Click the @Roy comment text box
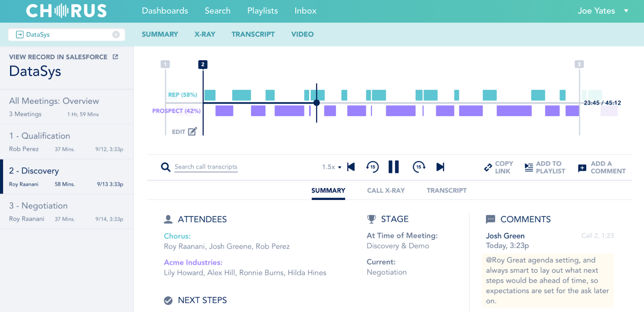 click(548, 280)
